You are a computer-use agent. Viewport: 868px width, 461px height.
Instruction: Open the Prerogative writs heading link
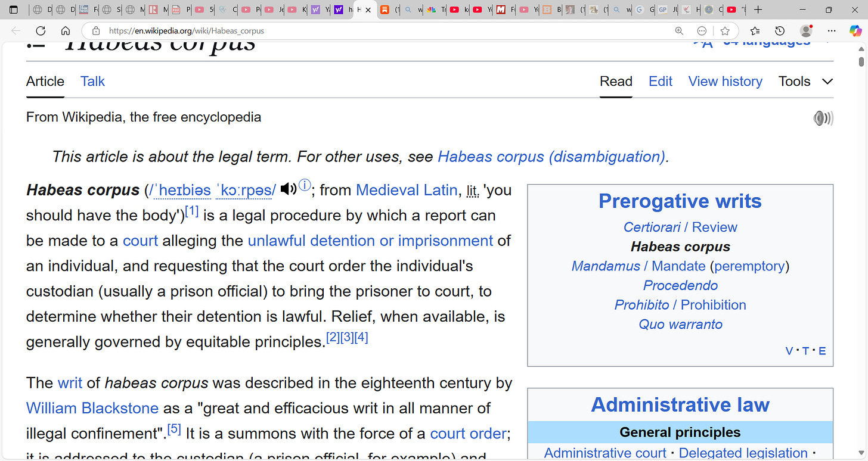pos(680,201)
